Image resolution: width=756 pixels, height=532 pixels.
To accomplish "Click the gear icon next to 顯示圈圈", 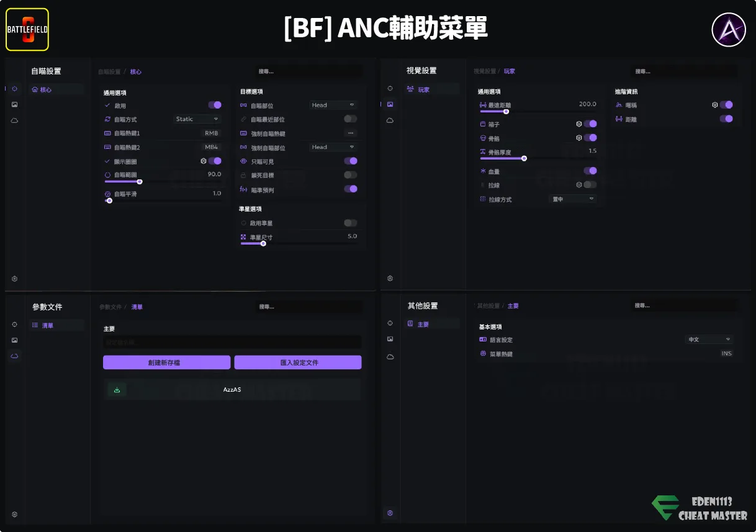I will [x=204, y=161].
